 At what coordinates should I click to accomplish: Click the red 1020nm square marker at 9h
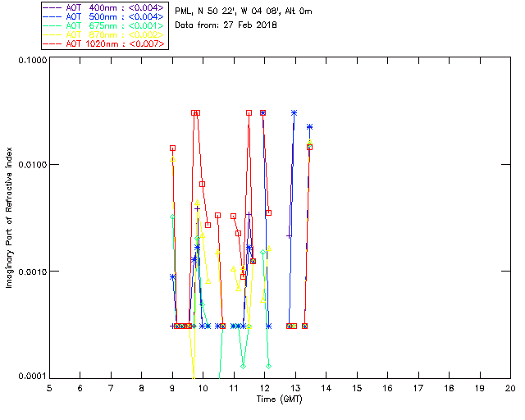(172, 148)
